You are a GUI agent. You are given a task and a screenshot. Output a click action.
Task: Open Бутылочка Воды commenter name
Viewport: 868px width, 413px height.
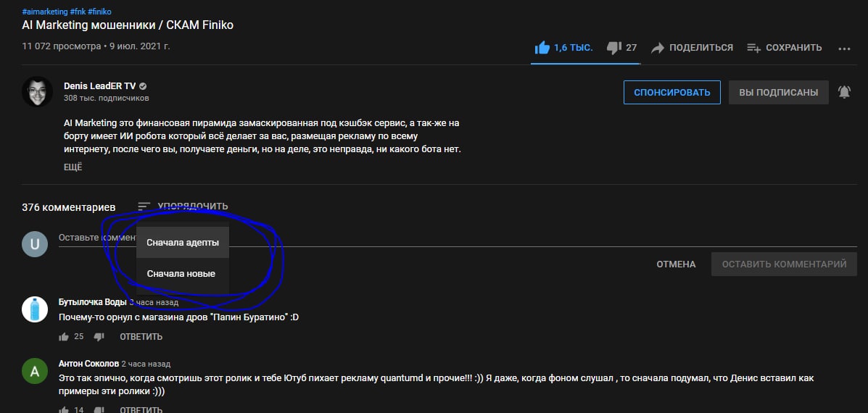point(92,302)
